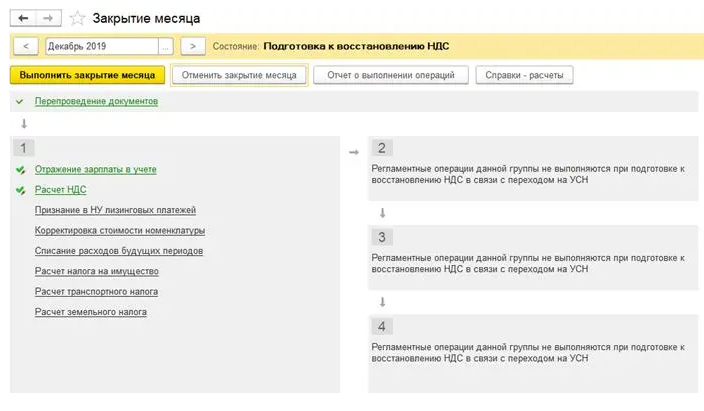Screen dimensions: 704x411
Task: Run Выполнить закрытие месяца
Action: [87, 75]
